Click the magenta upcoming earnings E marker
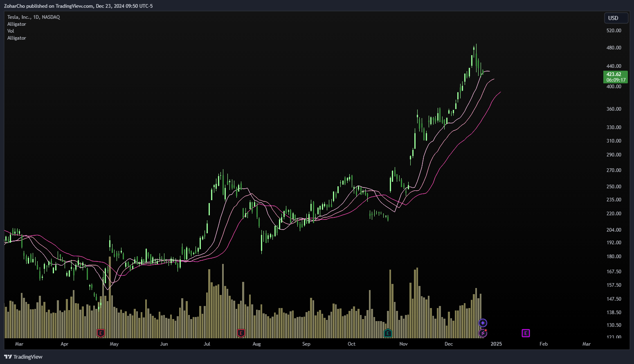The image size is (634, 364). point(526,333)
